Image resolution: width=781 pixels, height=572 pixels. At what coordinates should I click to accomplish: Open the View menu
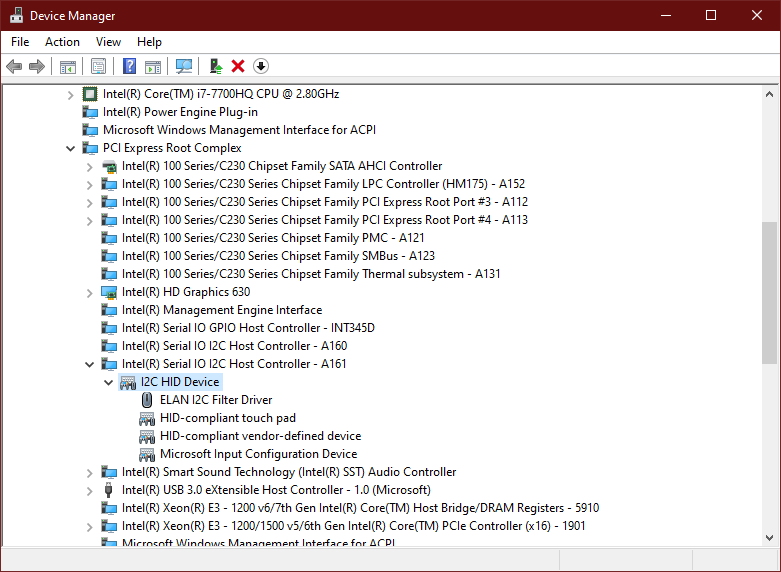pos(108,42)
